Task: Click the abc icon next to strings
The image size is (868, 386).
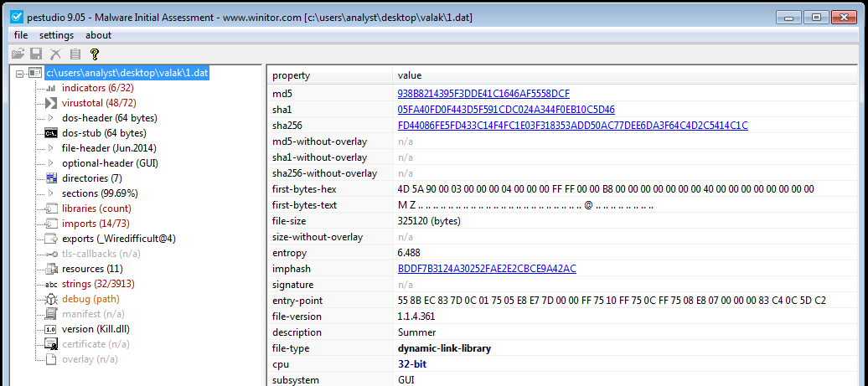Action: (50, 284)
